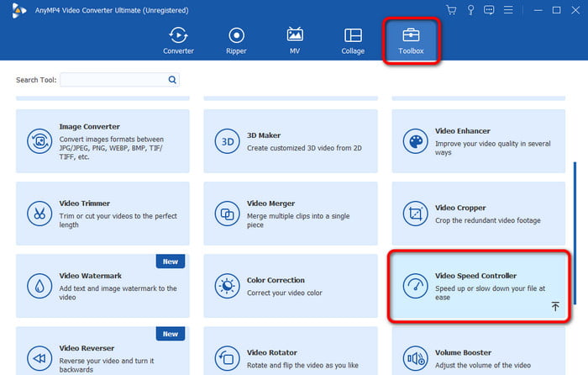Click 'Correct your video color' description
This screenshot has width=588, height=375.
pos(284,293)
